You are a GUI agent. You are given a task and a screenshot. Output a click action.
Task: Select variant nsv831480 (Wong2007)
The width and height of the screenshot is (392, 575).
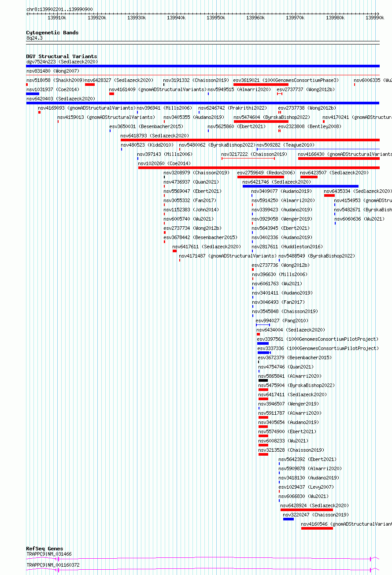pyautogui.click(x=53, y=71)
